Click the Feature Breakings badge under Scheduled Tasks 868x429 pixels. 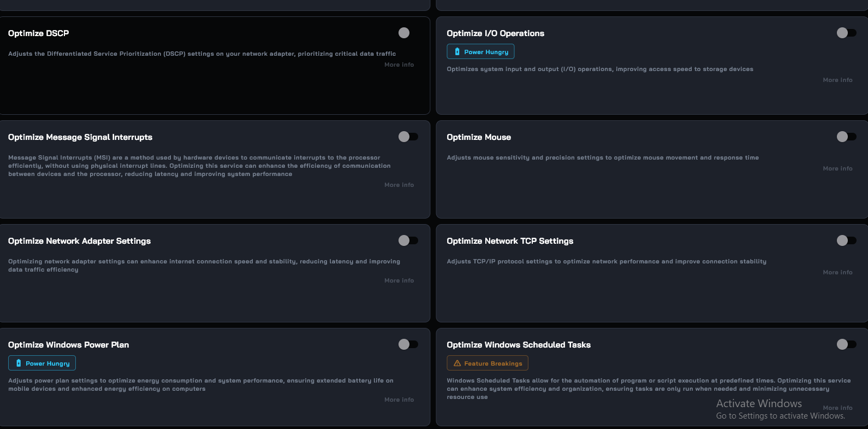coord(487,363)
